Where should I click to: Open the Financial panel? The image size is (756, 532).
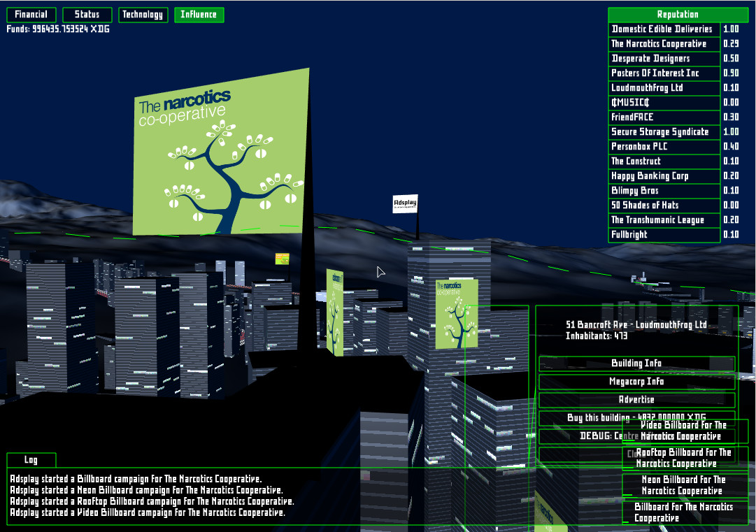click(31, 14)
